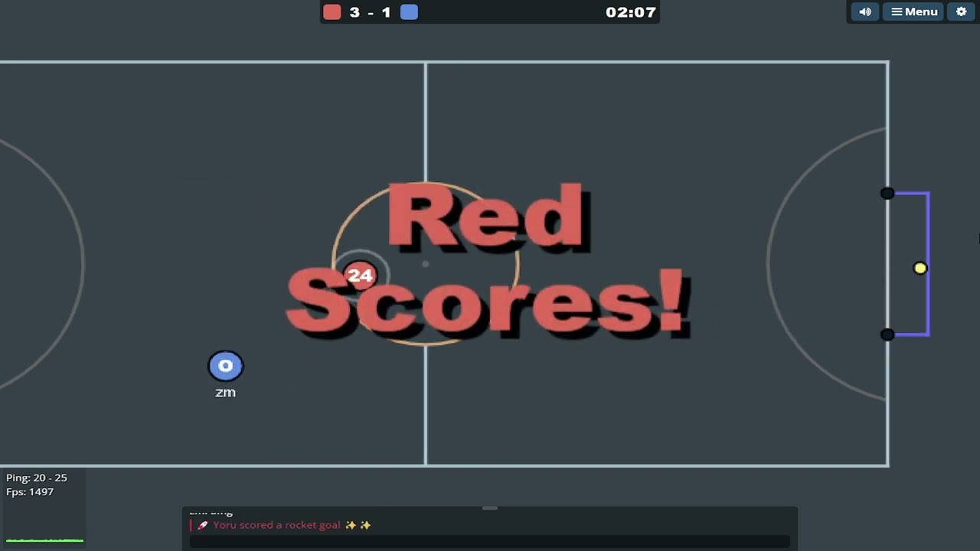Image resolution: width=980 pixels, height=551 pixels.
Task: Click the chat box resize handle
Action: point(490,508)
